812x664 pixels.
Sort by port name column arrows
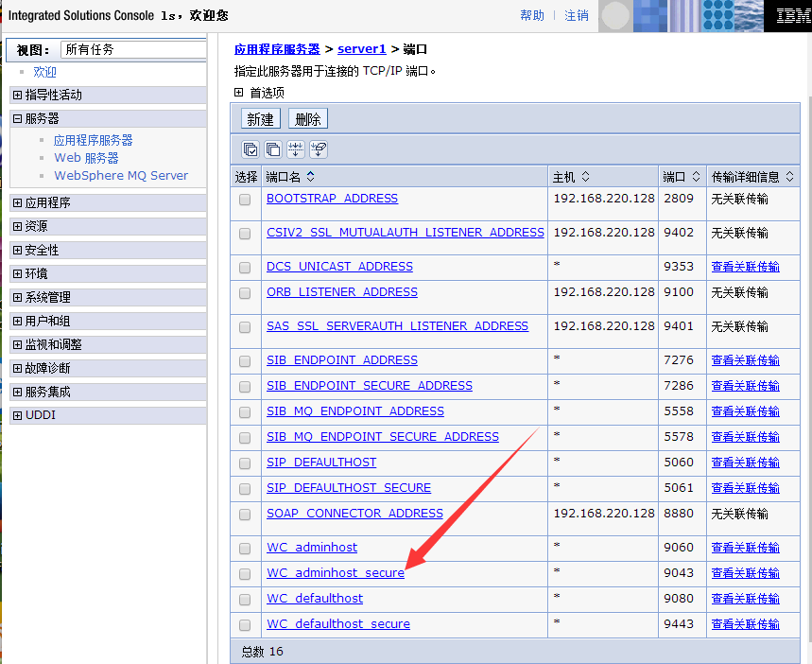point(310,177)
